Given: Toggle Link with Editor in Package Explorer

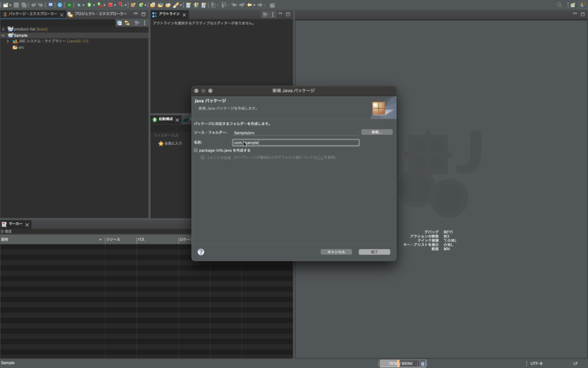Looking at the screenshot, I should 127,23.
